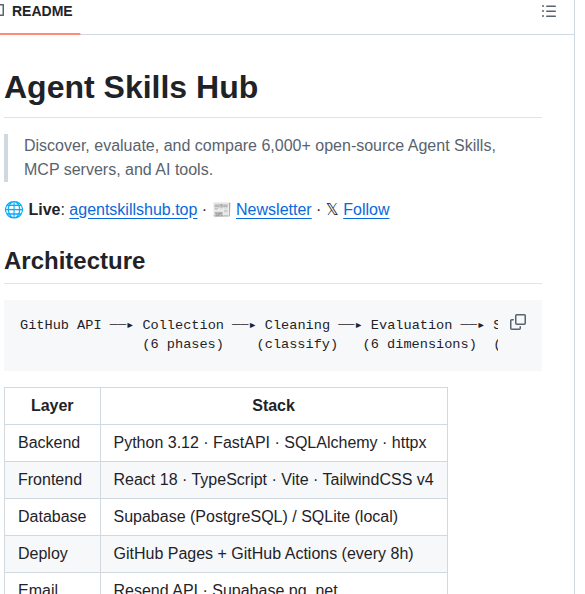Click the X logo before Follow

[332, 209]
